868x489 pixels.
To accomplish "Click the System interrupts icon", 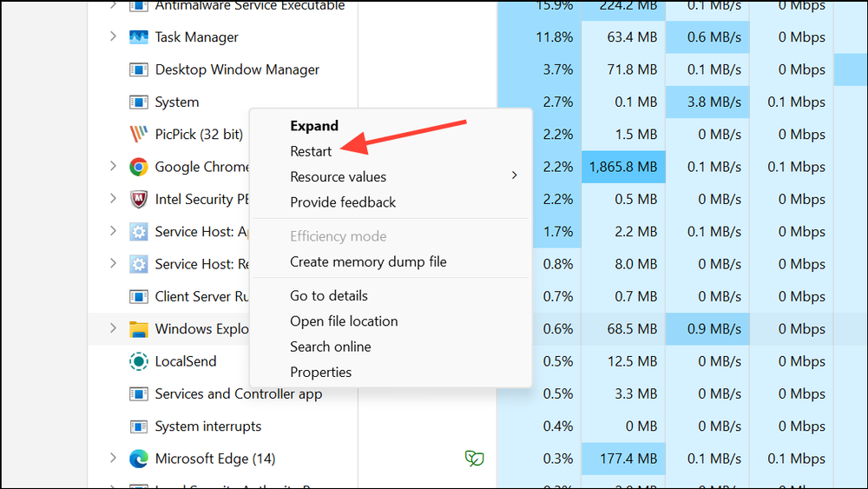I will click(x=138, y=426).
